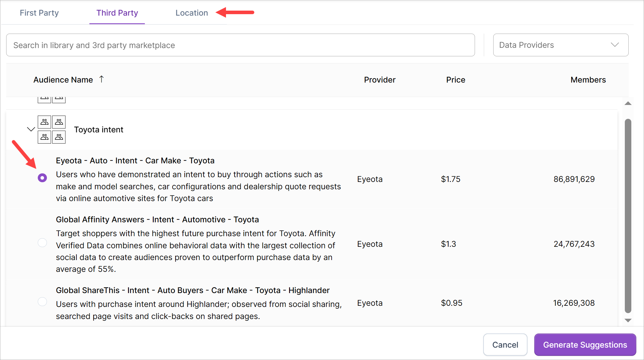This screenshot has width=644, height=360.
Task: Click the Data Providers dropdown arrow
Action: [615, 45]
